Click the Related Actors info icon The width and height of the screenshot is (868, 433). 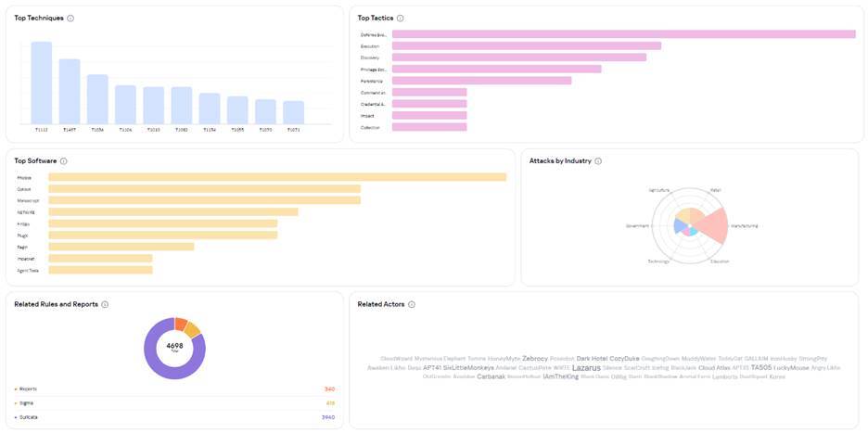tap(412, 305)
